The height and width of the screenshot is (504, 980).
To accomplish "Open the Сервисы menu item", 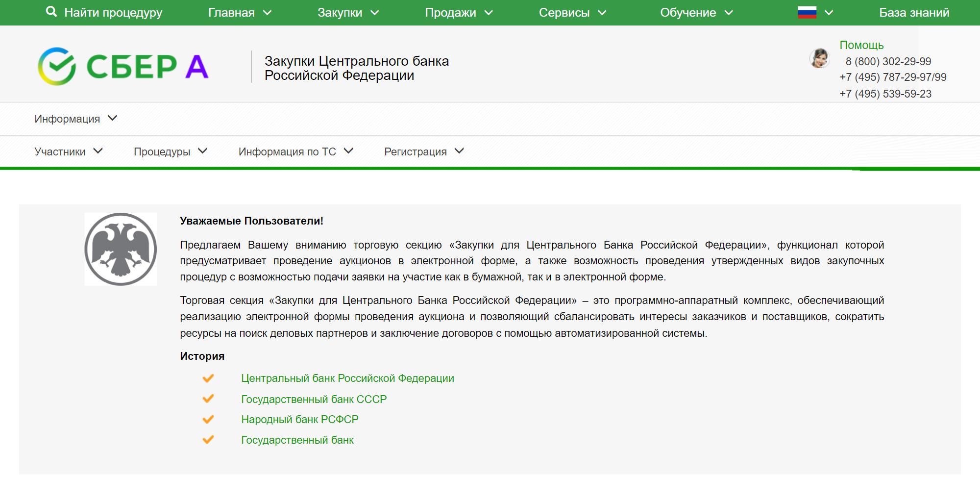I will pos(564,13).
